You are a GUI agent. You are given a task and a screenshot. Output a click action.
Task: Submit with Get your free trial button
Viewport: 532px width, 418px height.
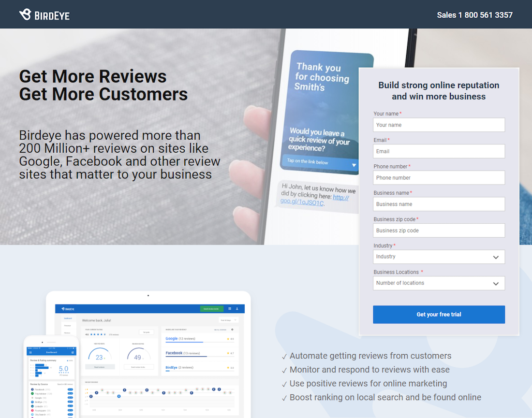[x=439, y=314]
